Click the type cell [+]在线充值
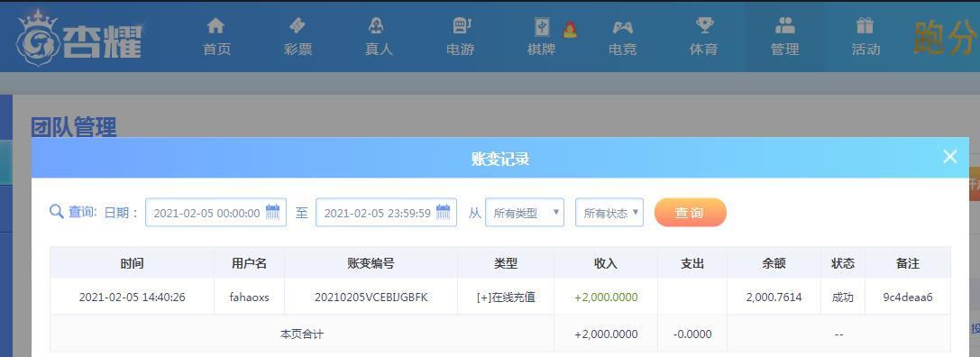Viewport: 980px width, 357px height. coord(506,297)
